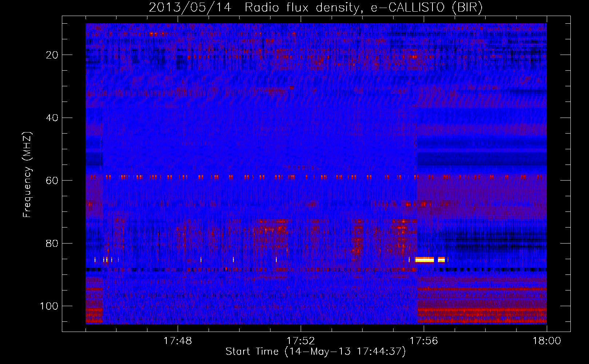589x364 pixels.
Task: Click the 100 frequency tick label
Action: [x=49, y=306]
